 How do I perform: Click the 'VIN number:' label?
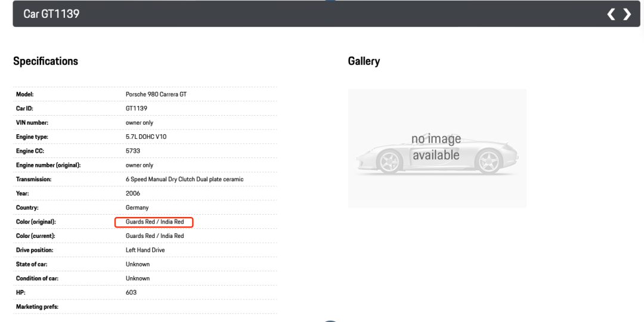coord(32,123)
